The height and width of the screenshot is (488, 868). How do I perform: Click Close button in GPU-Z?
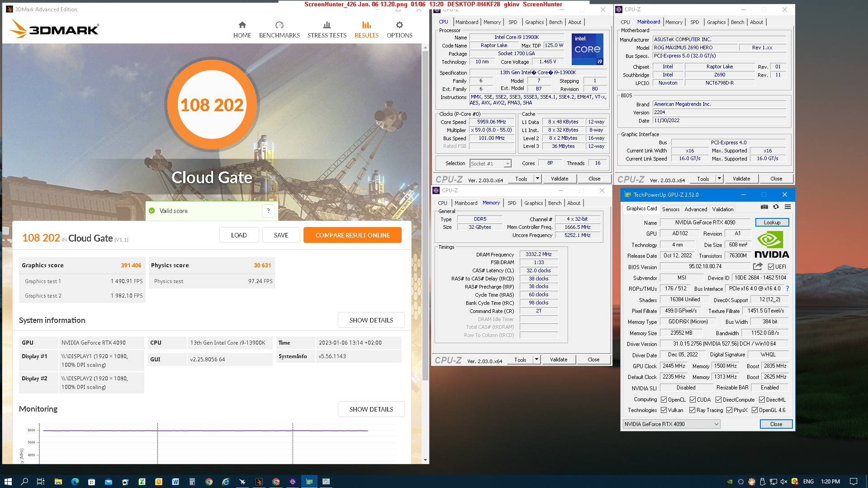[x=776, y=424]
